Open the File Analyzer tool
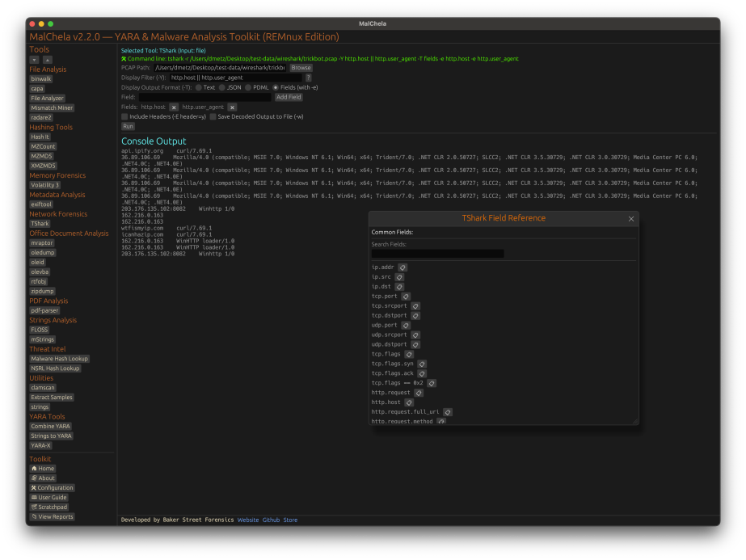The image size is (746, 560). pyautogui.click(x=48, y=99)
